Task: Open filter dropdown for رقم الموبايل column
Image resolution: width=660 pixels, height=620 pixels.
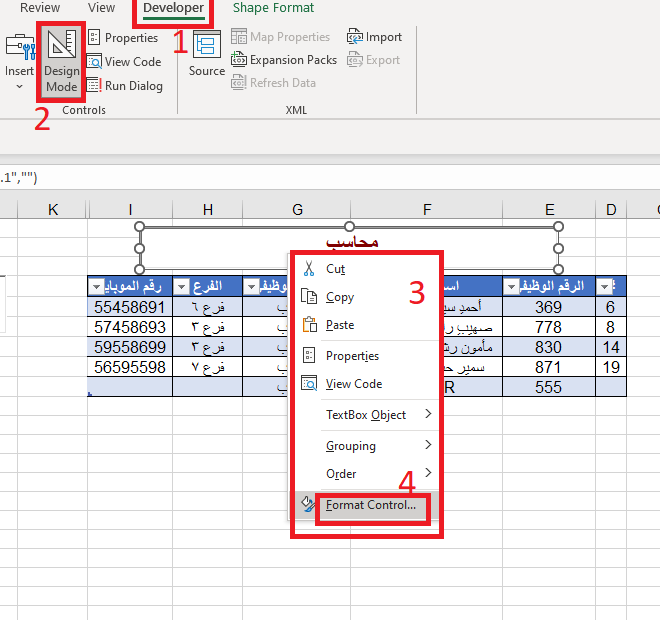Action: point(96,287)
